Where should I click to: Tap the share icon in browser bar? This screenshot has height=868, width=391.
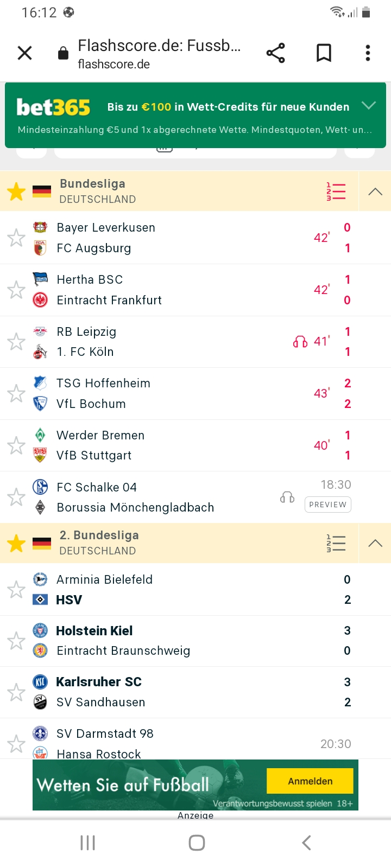tap(275, 53)
